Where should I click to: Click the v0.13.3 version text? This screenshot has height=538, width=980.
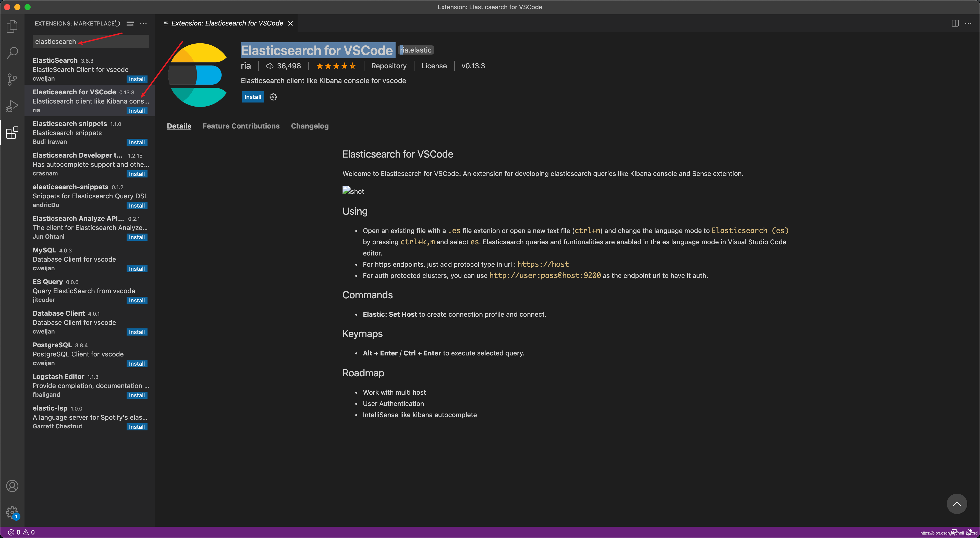click(x=473, y=66)
